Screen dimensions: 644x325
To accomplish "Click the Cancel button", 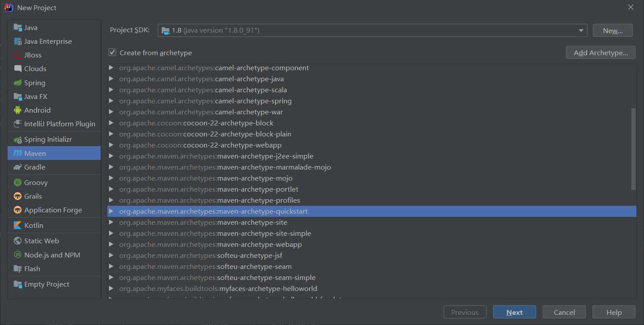I will coord(565,312).
